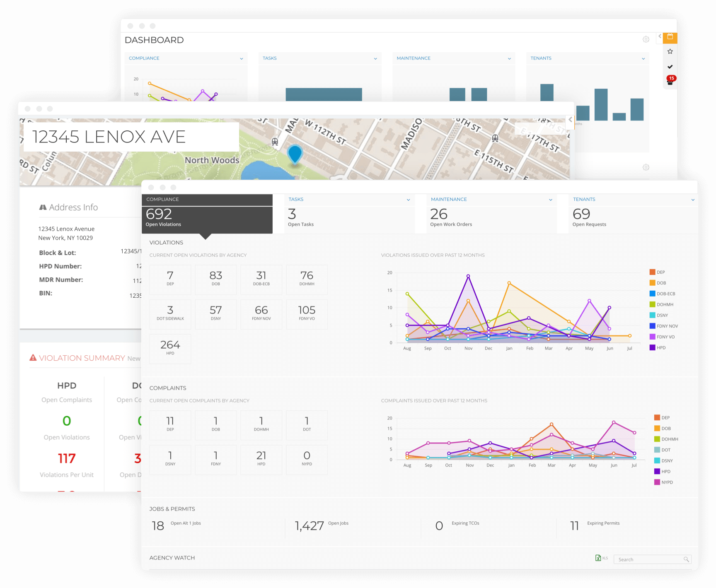Click the subway icon near E 115th St
716x588 pixels.
495,138
